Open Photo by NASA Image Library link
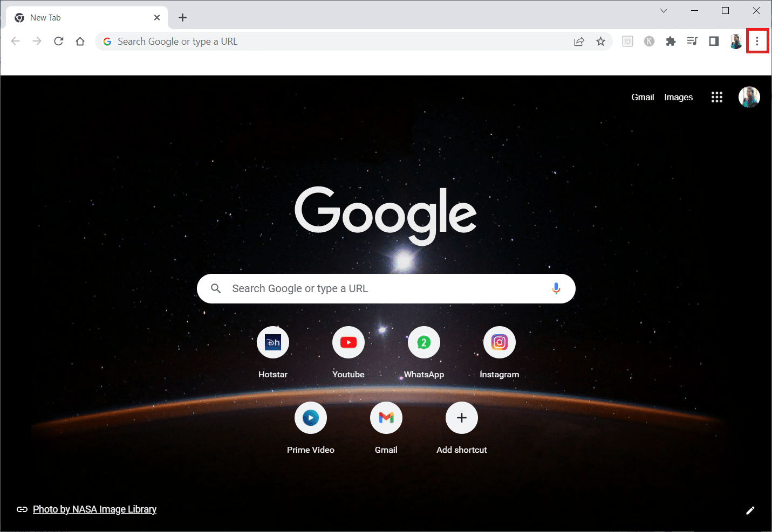Viewport: 772px width, 532px height. pyautogui.click(x=94, y=509)
